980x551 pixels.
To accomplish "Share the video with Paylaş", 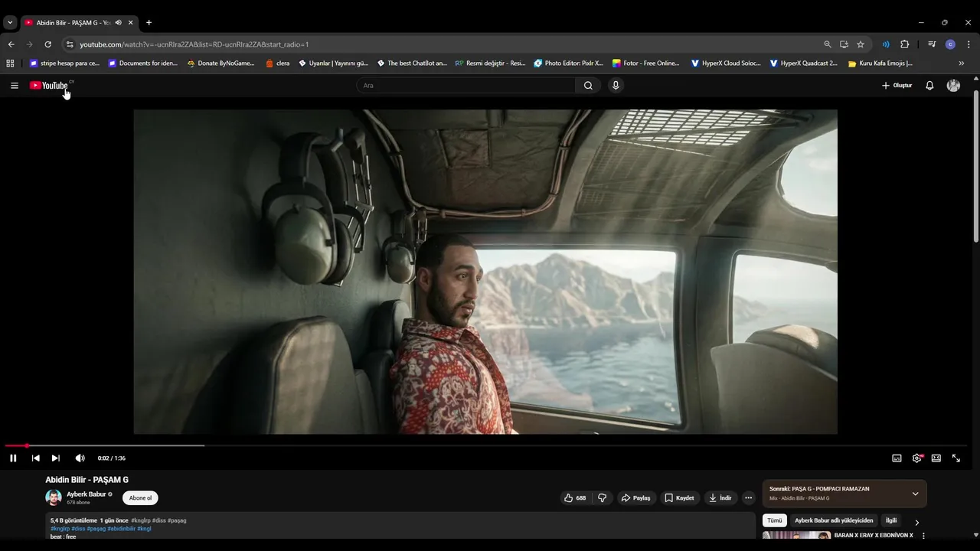I will (635, 498).
